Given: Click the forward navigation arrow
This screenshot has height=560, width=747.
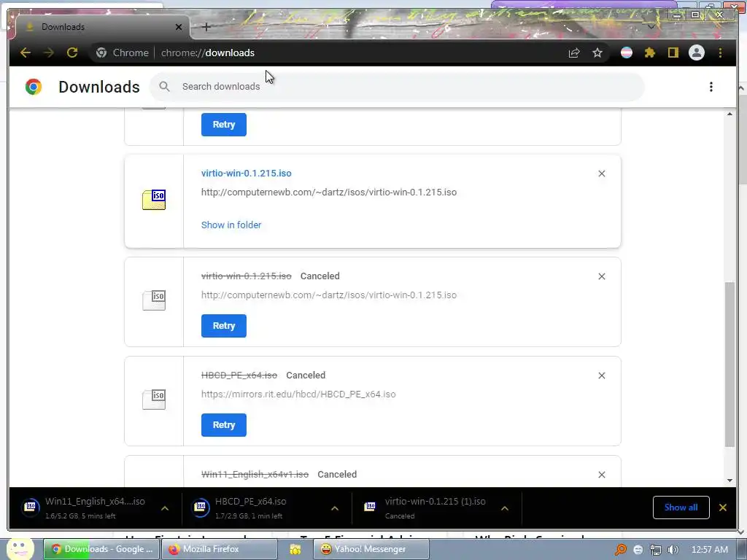Looking at the screenshot, I should point(49,52).
